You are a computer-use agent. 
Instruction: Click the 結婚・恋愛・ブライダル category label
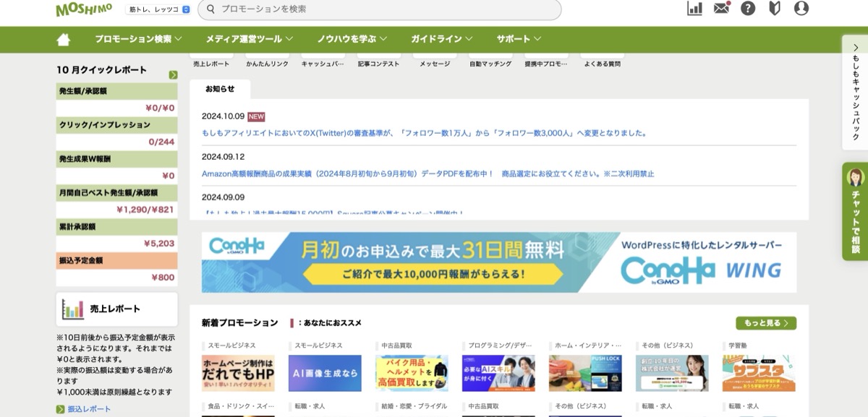coord(414,406)
